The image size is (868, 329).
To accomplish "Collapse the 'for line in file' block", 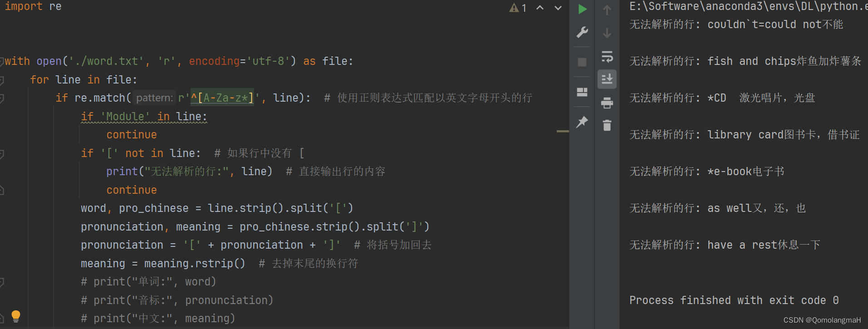I will (x=2, y=80).
